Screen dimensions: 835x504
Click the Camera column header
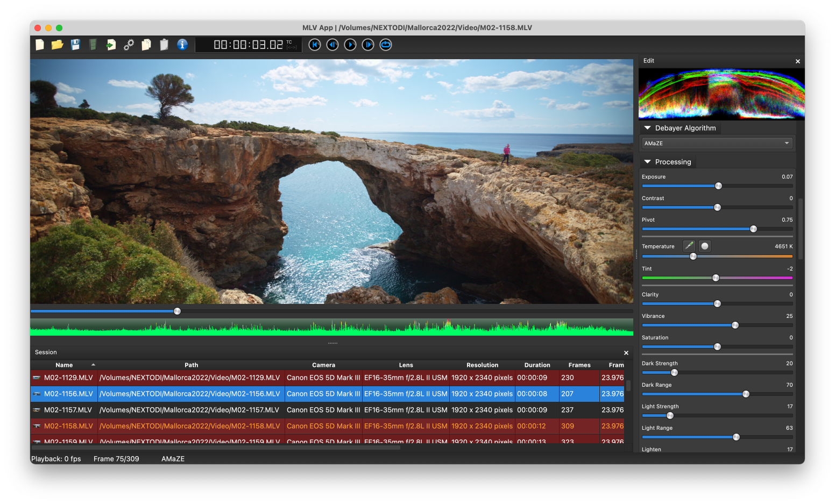point(323,365)
